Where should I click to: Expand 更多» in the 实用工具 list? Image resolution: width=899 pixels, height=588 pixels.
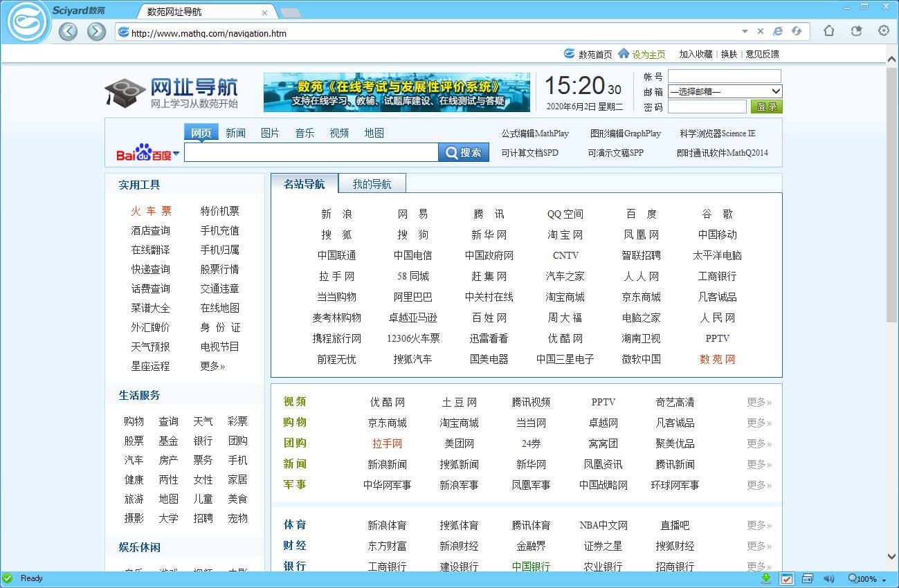pyautogui.click(x=212, y=366)
